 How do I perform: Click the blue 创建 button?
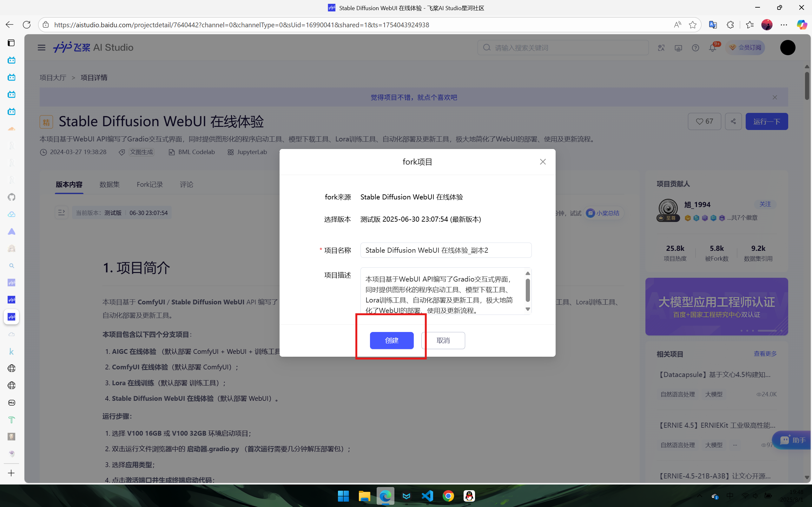click(392, 340)
